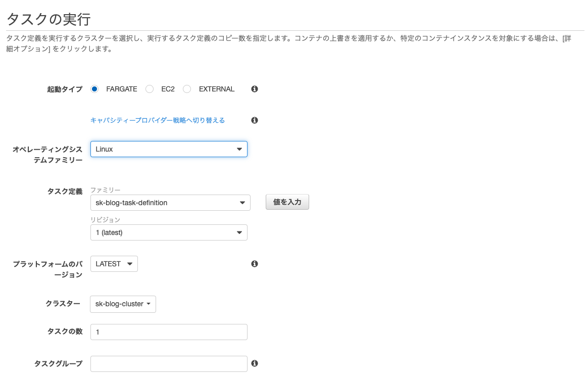Click the info icon for プラットフォームのバージョン

pos(255,264)
